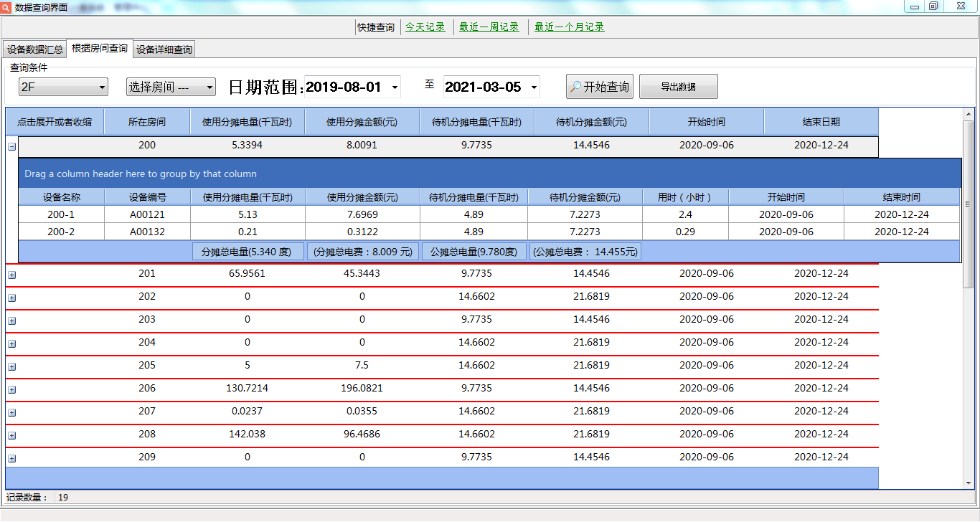Image resolution: width=980 pixels, height=522 pixels.
Task: Expand room 206 row
Action: tap(11, 389)
